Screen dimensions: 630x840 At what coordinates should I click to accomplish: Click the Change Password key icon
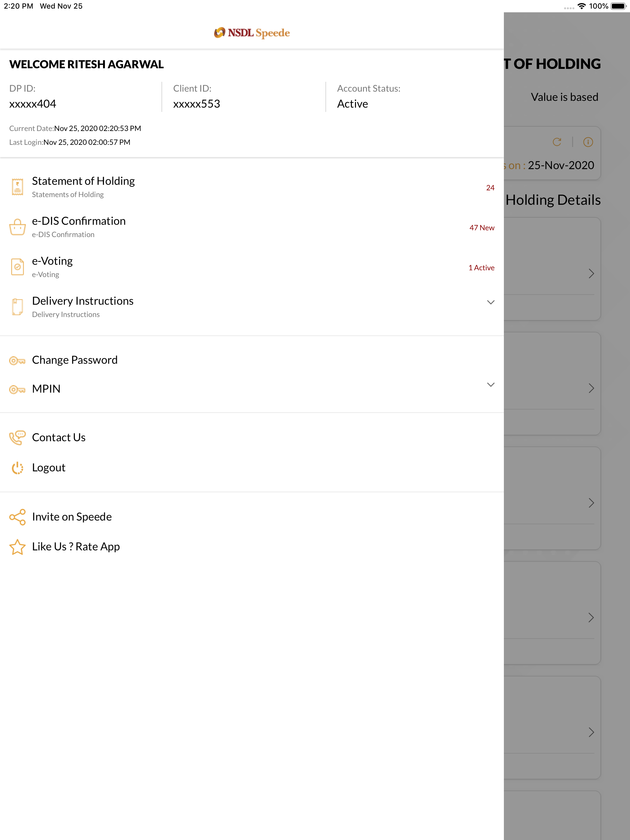point(18,360)
